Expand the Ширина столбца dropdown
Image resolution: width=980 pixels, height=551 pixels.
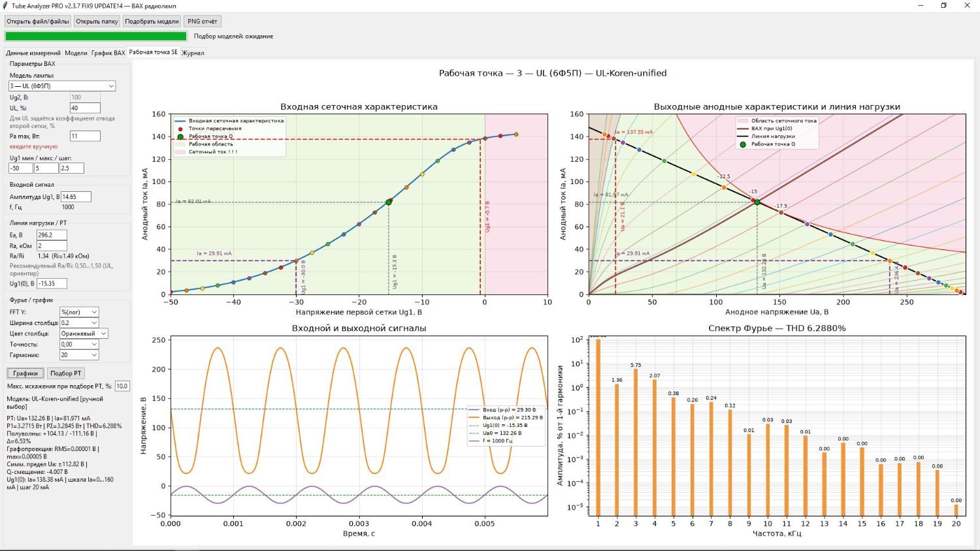tap(79, 323)
